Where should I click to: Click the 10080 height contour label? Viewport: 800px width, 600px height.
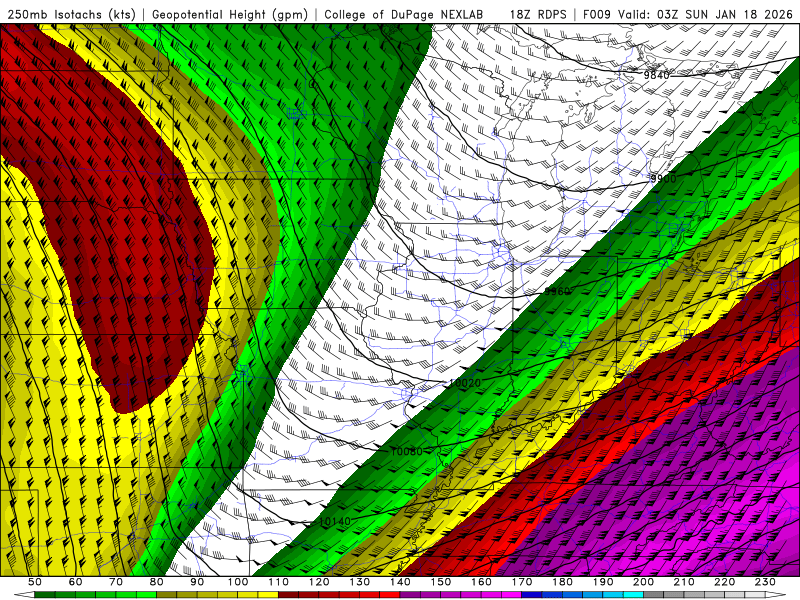click(x=407, y=452)
